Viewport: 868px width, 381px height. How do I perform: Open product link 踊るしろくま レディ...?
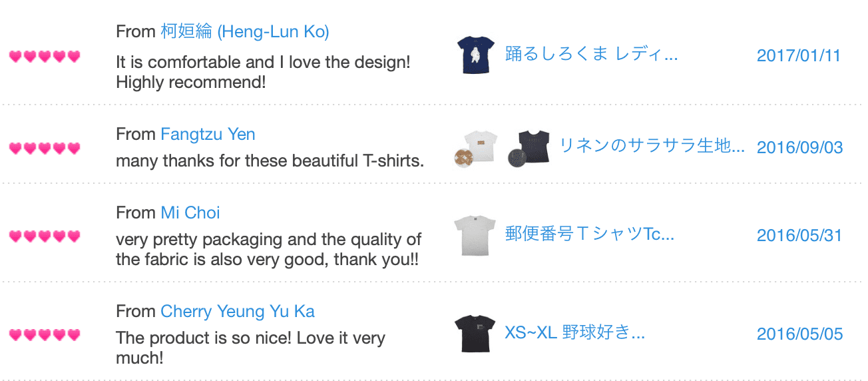(x=591, y=54)
